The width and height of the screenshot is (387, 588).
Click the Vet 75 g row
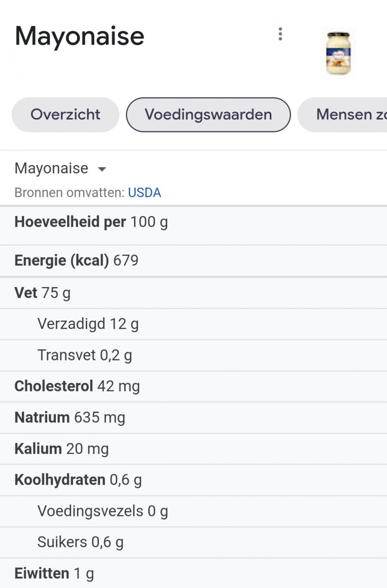point(43,293)
